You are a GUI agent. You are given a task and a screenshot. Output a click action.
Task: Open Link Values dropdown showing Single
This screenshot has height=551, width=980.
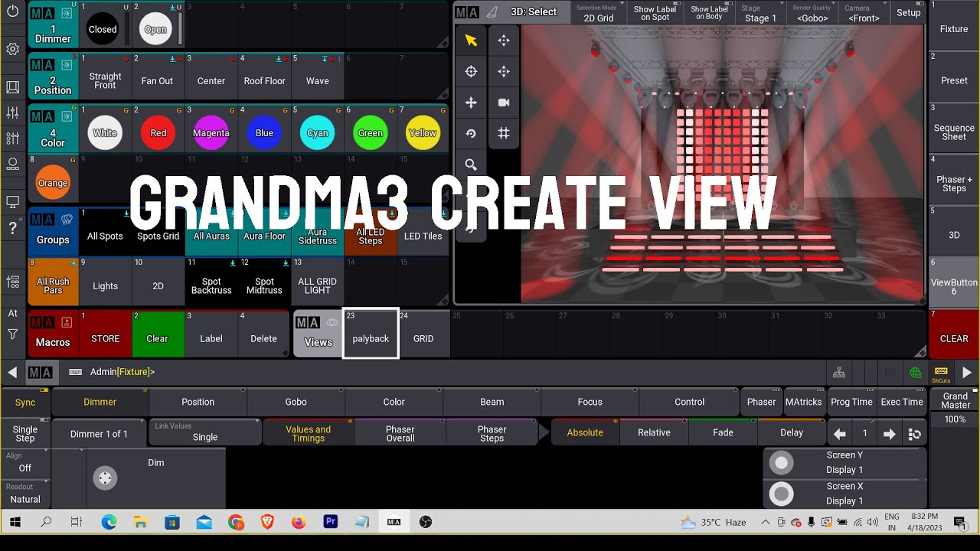click(205, 432)
